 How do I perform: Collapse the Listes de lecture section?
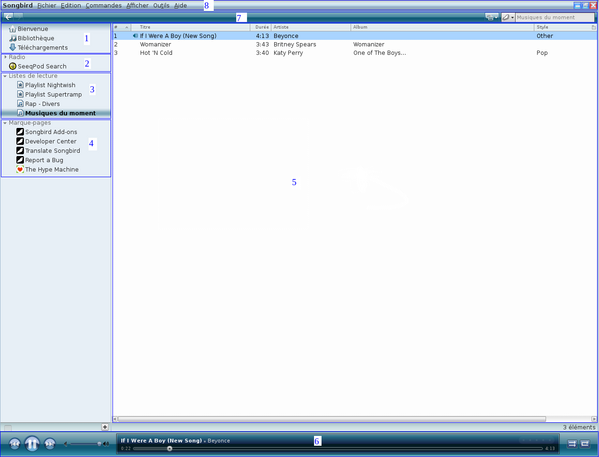click(x=5, y=76)
